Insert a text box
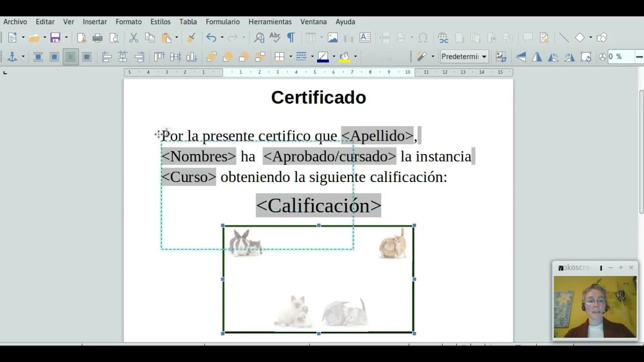644x362 pixels. [365, 38]
